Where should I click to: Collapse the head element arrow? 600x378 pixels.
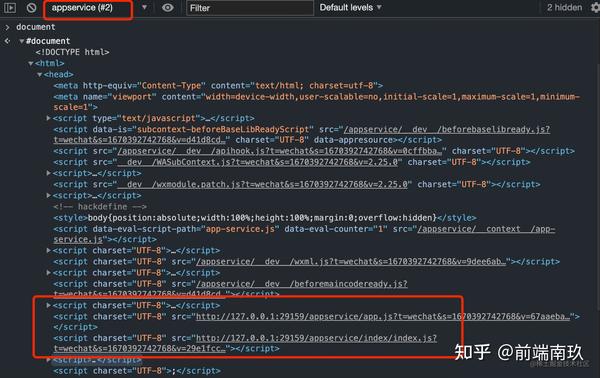point(39,74)
